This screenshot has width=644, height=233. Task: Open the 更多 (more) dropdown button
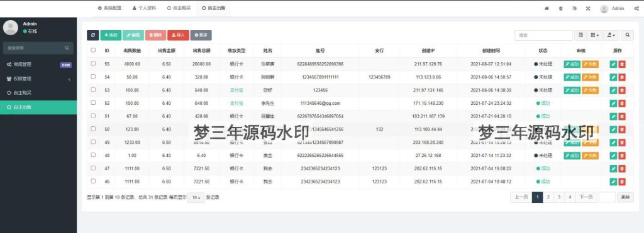(201, 35)
